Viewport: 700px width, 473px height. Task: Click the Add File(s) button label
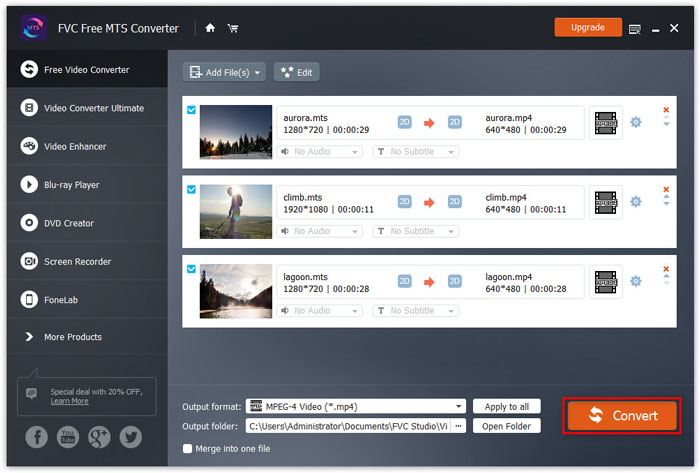click(227, 73)
